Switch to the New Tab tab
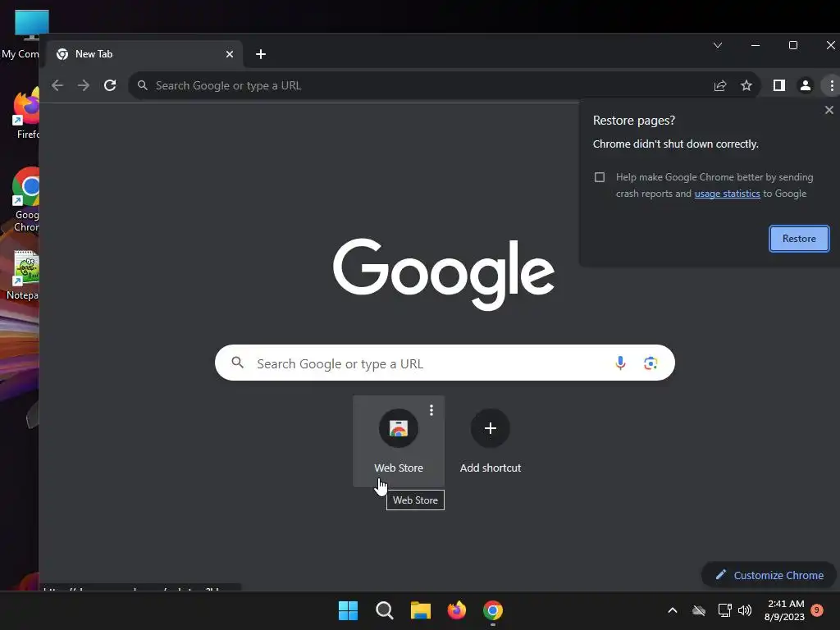The image size is (840, 630). pyautogui.click(x=144, y=54)
